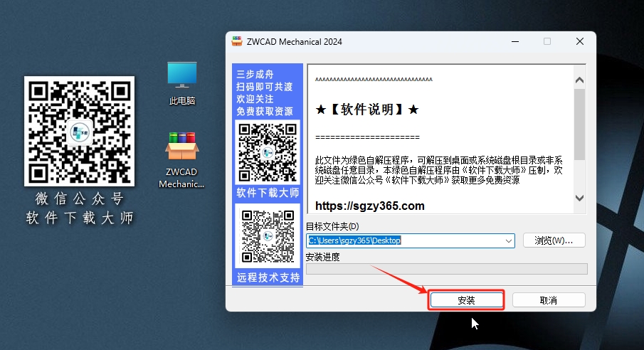Image resolution: width=644 pixels, height=350 pixels.
Task: Click the upper QR code in installer sidebar
Action: 268,152
